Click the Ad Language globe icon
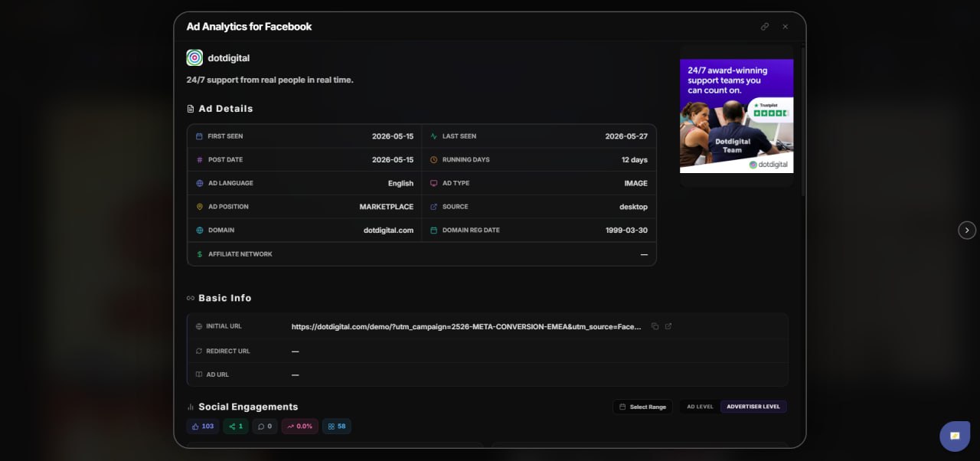980x461 pixels. [199, 184]
